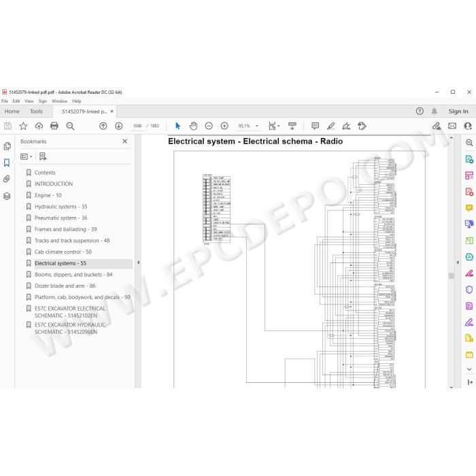Jump to Pneumatic system - 36 bookmark

click(61, 218)
